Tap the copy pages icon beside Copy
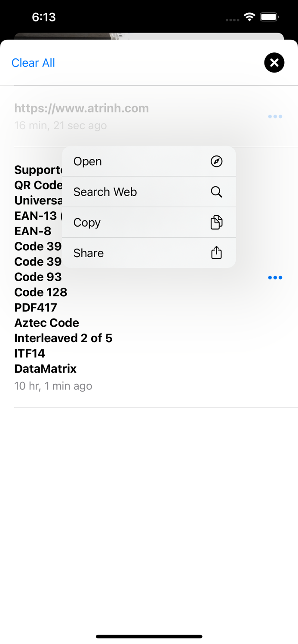 (217, 222)
